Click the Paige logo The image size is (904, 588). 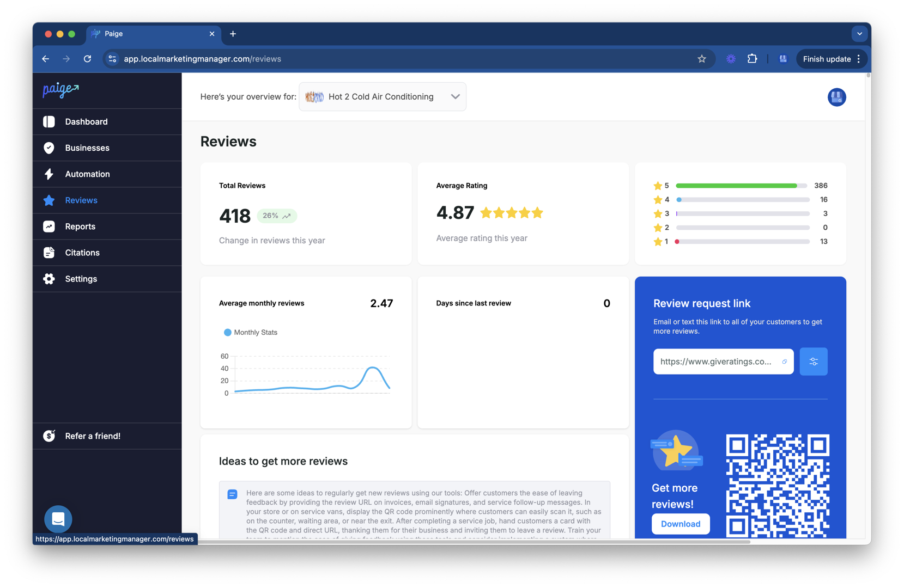tap(60, 90)
